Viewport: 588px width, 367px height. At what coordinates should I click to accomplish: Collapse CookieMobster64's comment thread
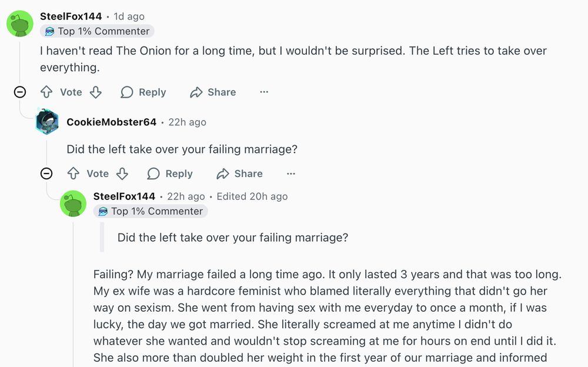coord(46,174)
